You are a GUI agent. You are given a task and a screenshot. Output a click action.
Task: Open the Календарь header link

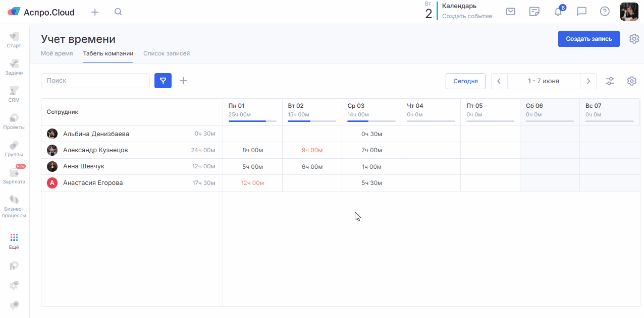pos(459,6)
